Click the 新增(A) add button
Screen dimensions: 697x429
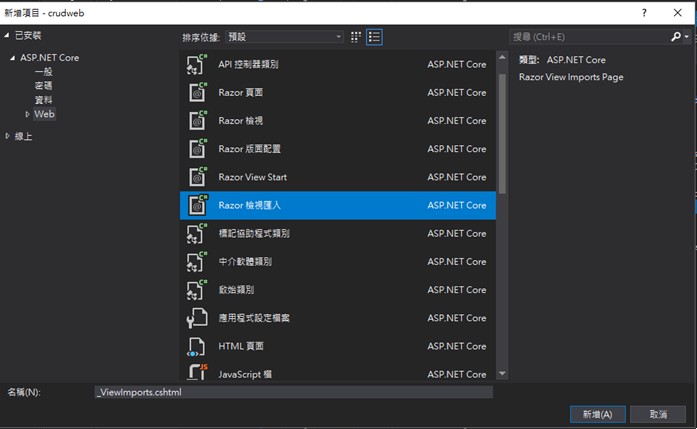tap(598, 414)
